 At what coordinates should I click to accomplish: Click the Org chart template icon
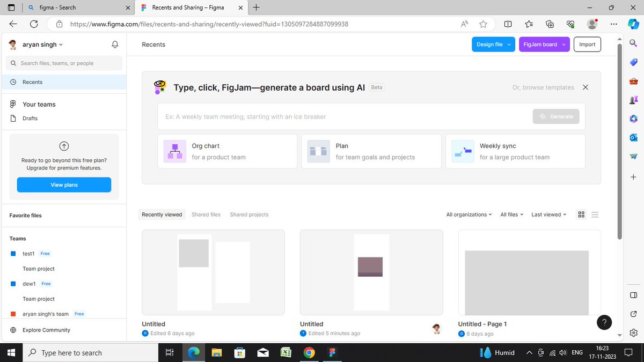[175, 151]
